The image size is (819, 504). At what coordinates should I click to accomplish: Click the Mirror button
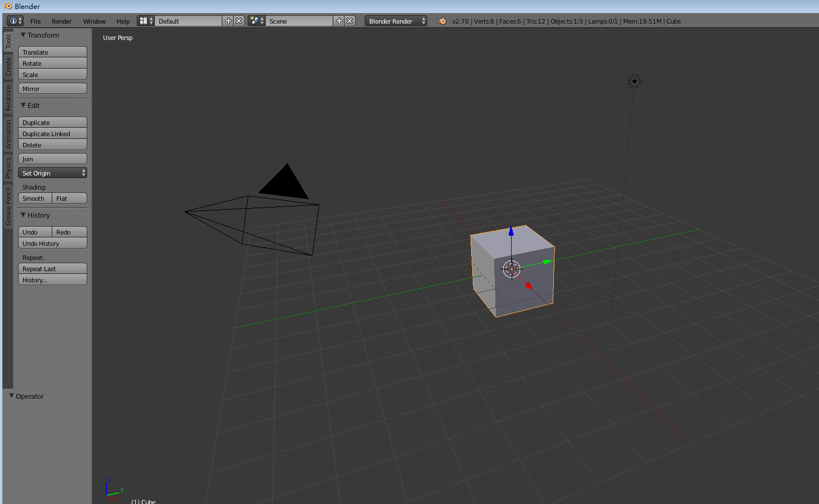coord(52,88)
